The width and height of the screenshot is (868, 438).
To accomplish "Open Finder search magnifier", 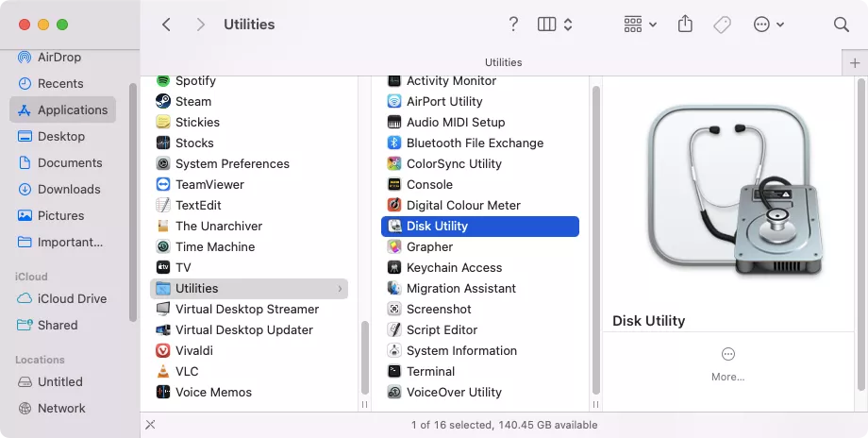I will [x=841, y=25].
